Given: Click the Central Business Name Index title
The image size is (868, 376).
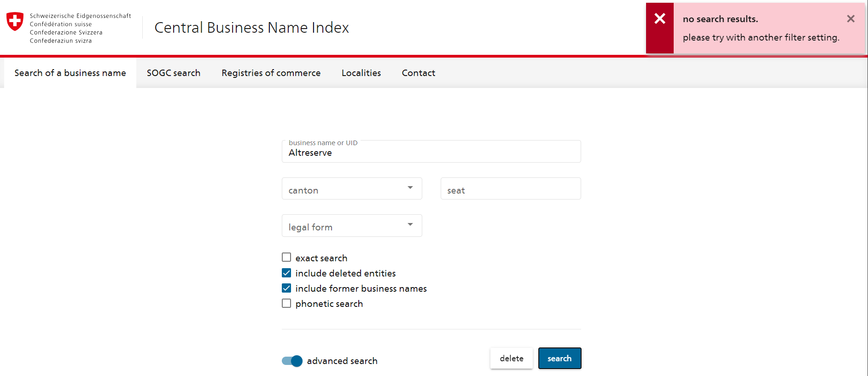Looking at the screenshot, I should [x=251, y=28].
